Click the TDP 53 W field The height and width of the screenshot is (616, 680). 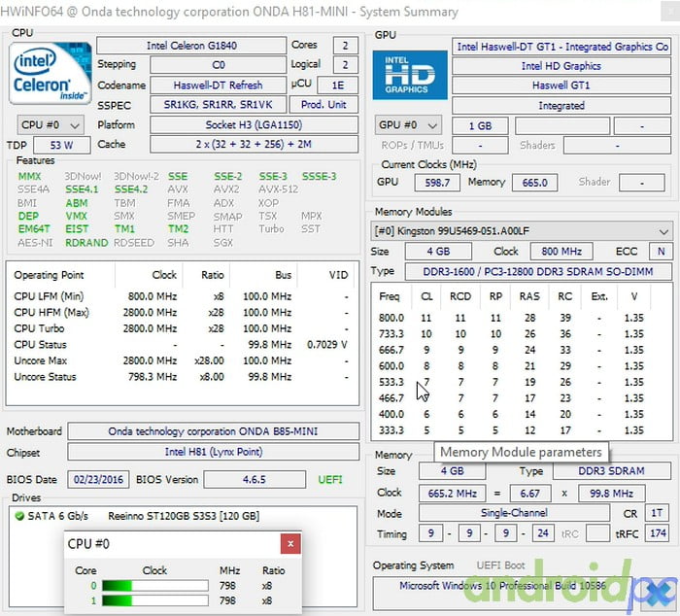pos(62,145)
